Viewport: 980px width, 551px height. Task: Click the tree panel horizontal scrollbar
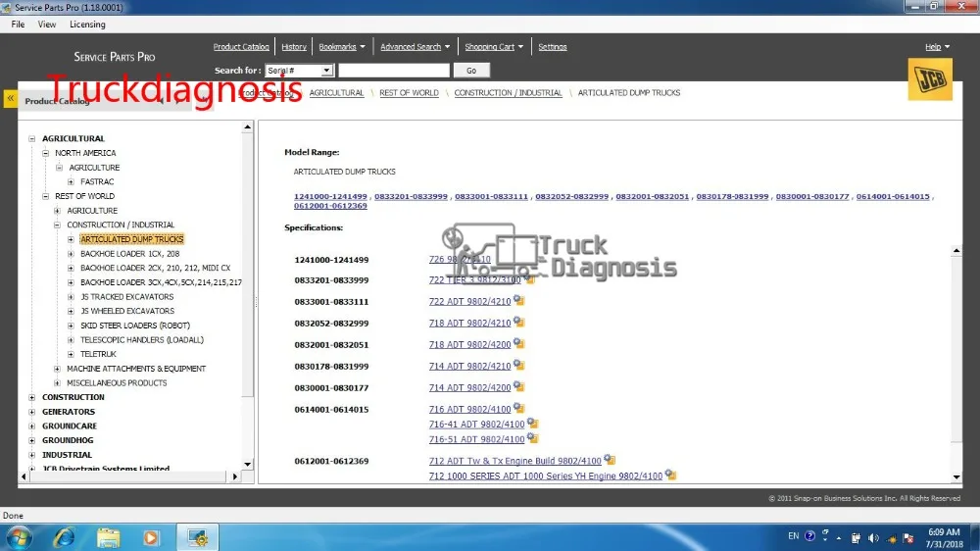coord(129,476)
